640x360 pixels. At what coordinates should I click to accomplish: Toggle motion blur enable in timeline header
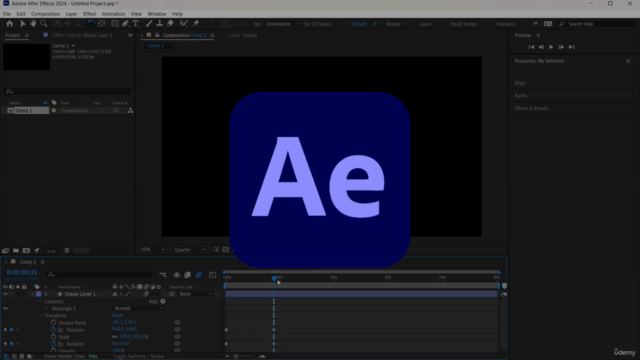point(199,275)
